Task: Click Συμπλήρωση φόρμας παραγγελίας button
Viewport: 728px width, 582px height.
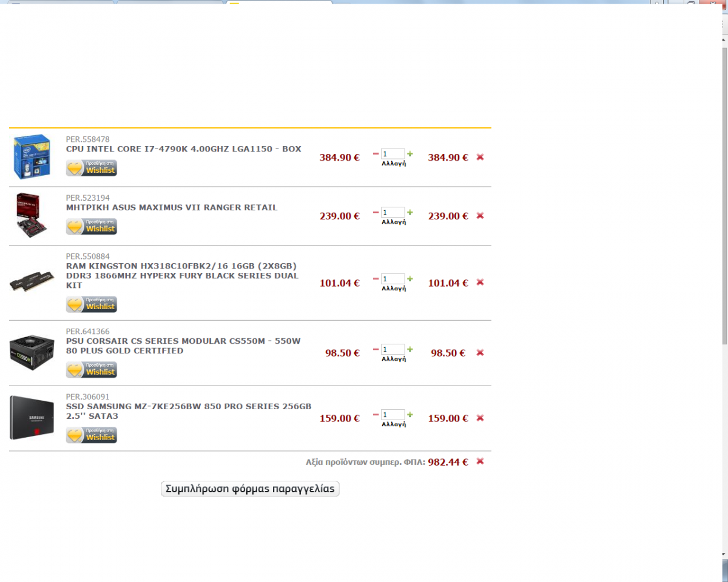Action: coord(250,489)
